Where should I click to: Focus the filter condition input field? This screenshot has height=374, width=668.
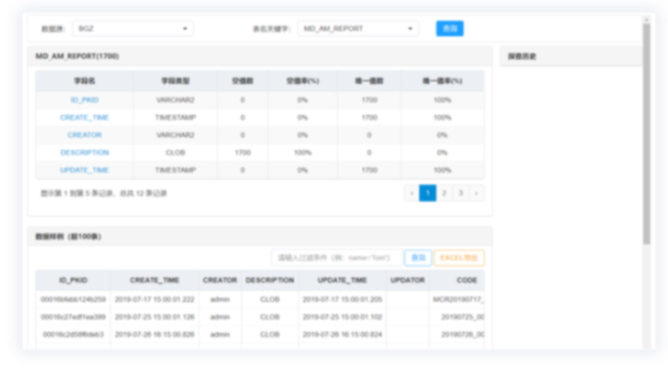coord(337,258)
